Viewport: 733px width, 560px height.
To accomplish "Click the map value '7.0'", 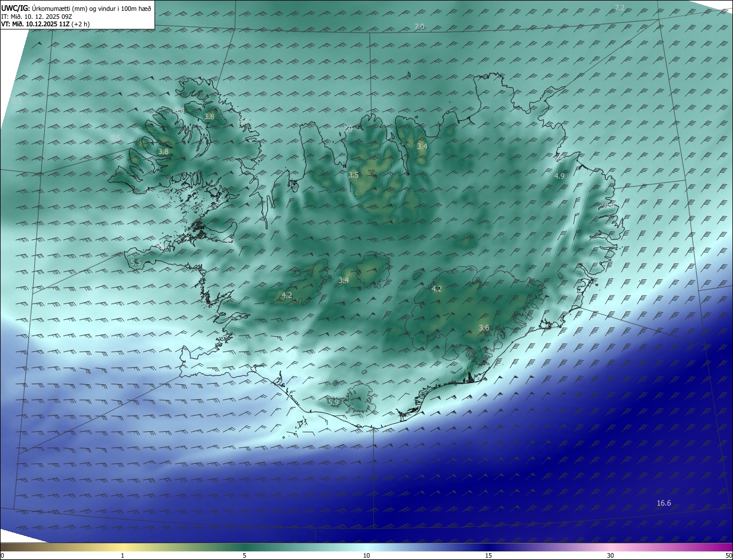I will pyautogui.click(x=419, y=27).
